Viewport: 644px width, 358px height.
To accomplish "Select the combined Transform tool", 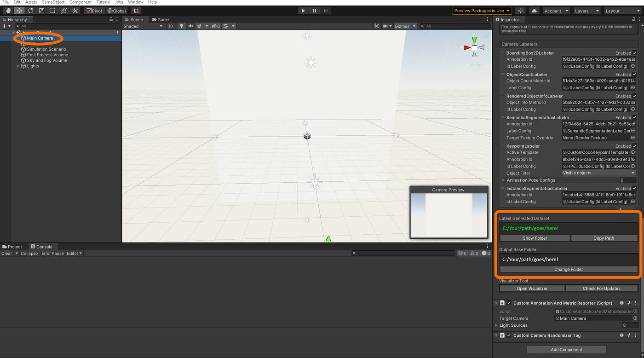I will point(64,11).
